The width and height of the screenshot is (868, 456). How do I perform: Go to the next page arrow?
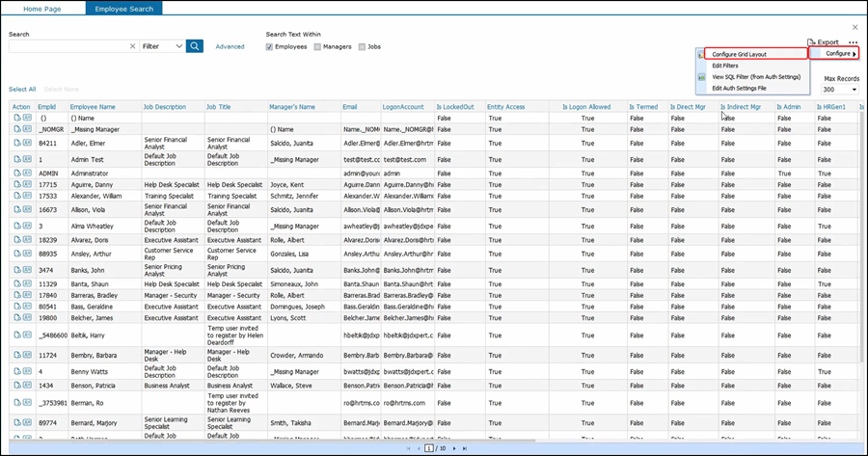click(x=453, y=448)
